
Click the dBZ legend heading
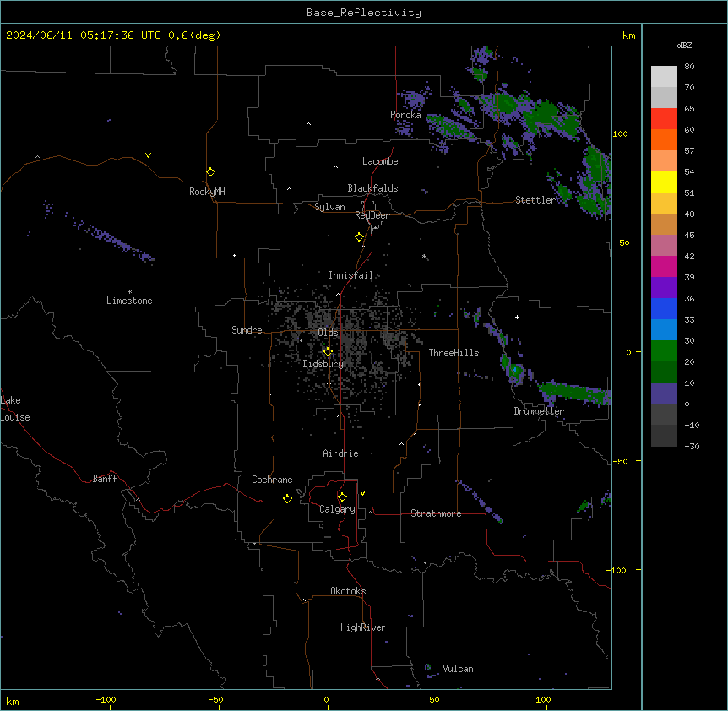tap(684, 46)
